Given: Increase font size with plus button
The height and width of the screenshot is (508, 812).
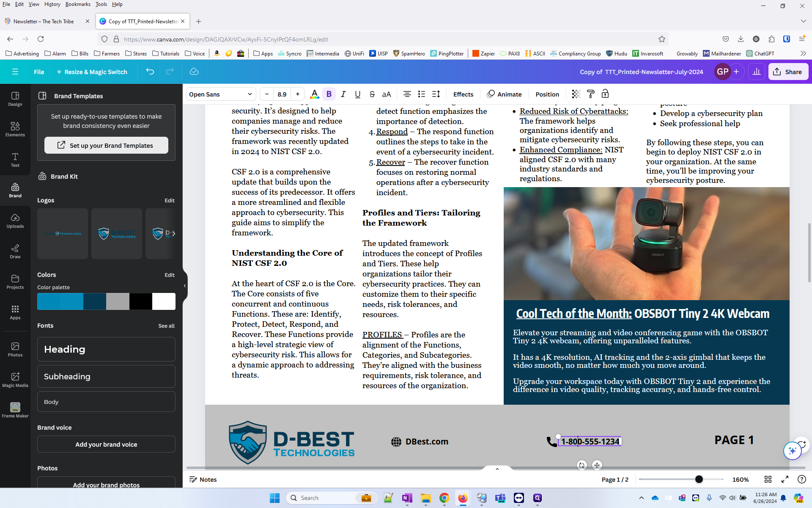Looking at the screenshot, I should 298,94.
